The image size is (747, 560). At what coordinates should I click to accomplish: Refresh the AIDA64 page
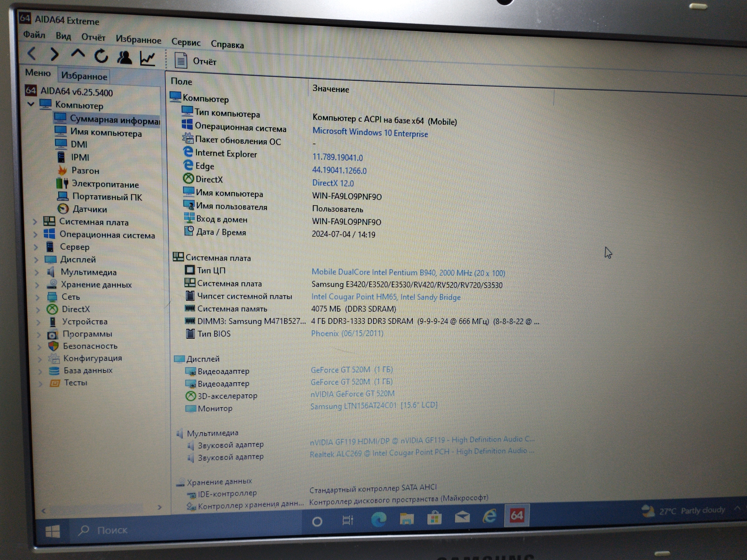click(101, 56)
